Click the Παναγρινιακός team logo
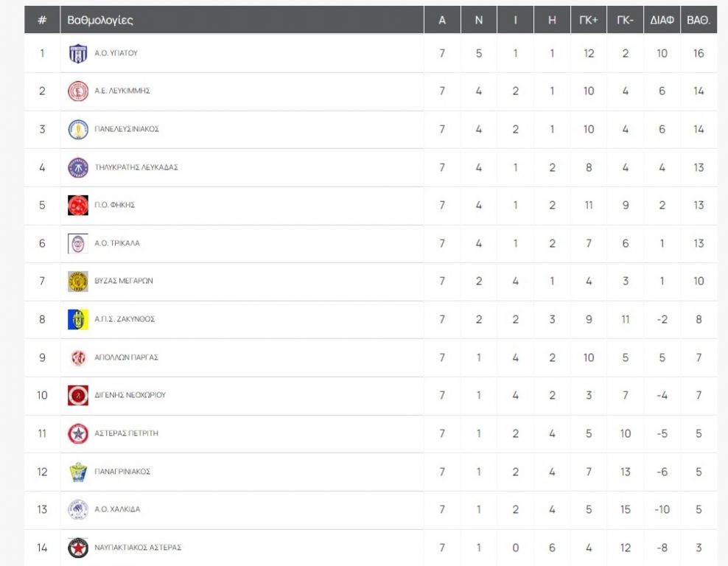The width and height of the screenshot is (728, 566). 78,472
